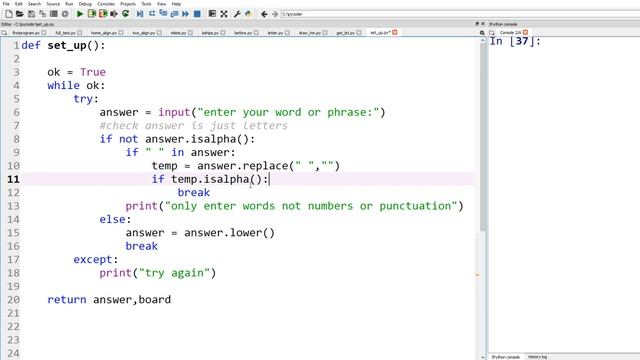Click the Run file green arrow
The height and width of the screenshot is (360, 640).
click(x=80, y=14)
